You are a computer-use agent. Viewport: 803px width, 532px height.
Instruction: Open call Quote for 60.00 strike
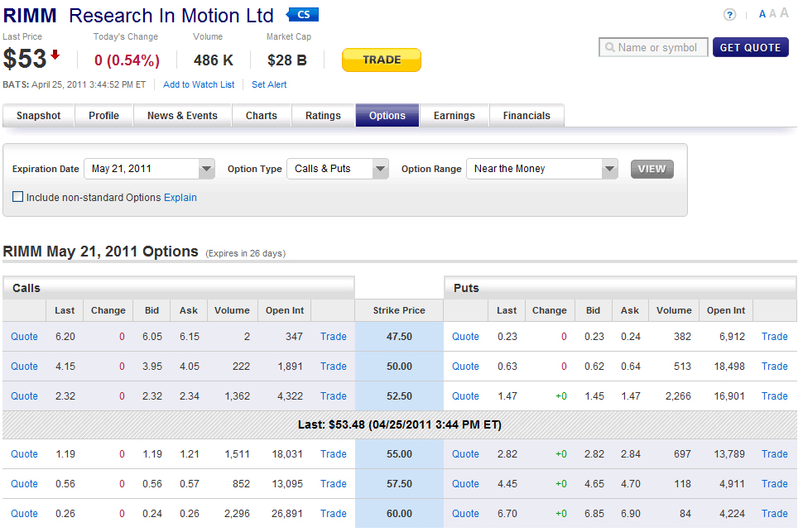click(x=24, y=513)
